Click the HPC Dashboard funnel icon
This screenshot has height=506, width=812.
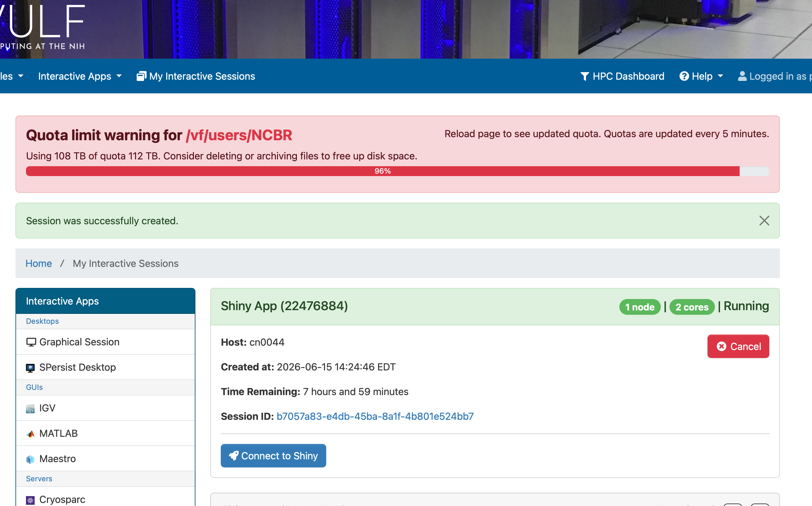(584, 76)
